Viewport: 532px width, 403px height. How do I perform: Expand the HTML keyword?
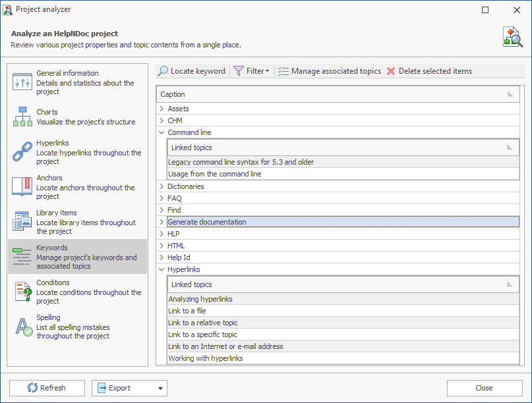click(x=162, y=246)
